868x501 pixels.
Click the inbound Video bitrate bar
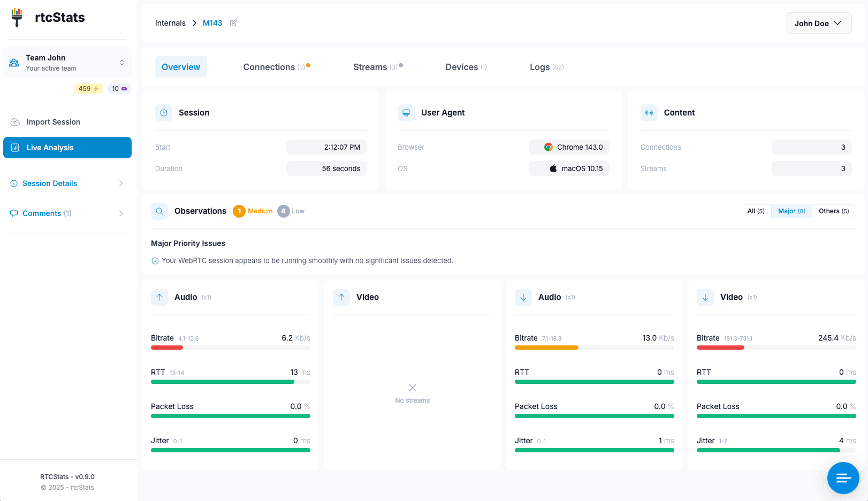coord(776,348)
